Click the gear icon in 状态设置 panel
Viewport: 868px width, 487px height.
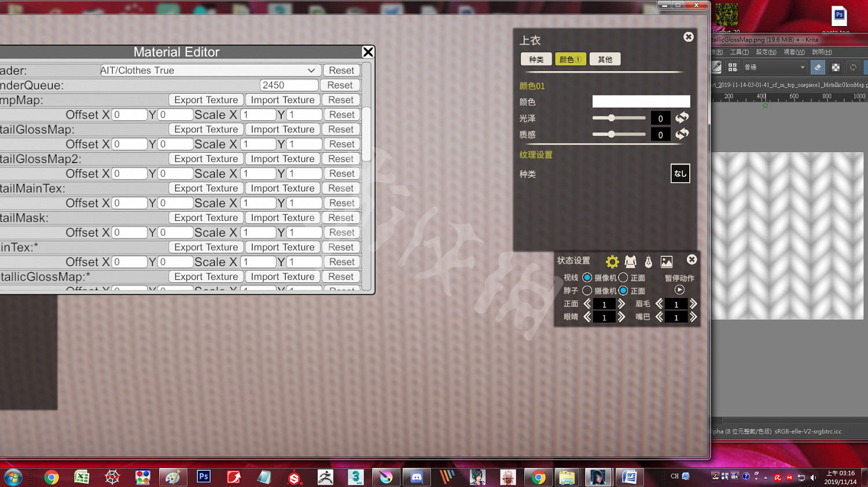(x=612, y=262)
